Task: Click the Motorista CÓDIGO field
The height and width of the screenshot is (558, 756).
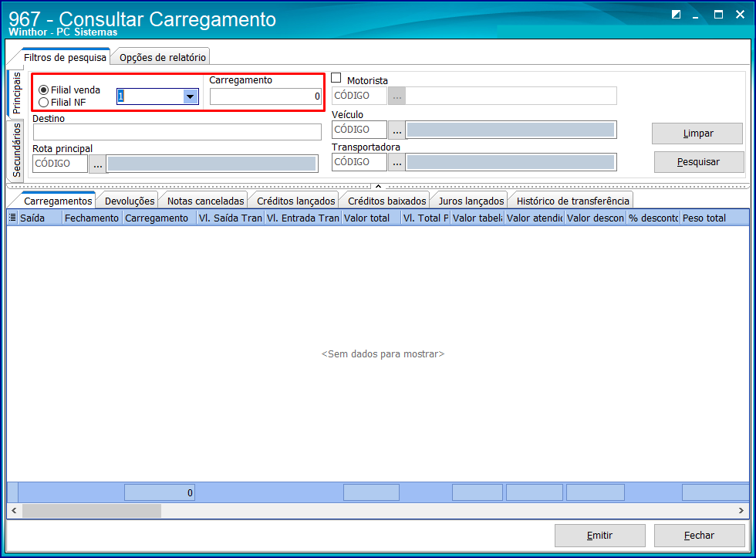Action: coord(359,96)
